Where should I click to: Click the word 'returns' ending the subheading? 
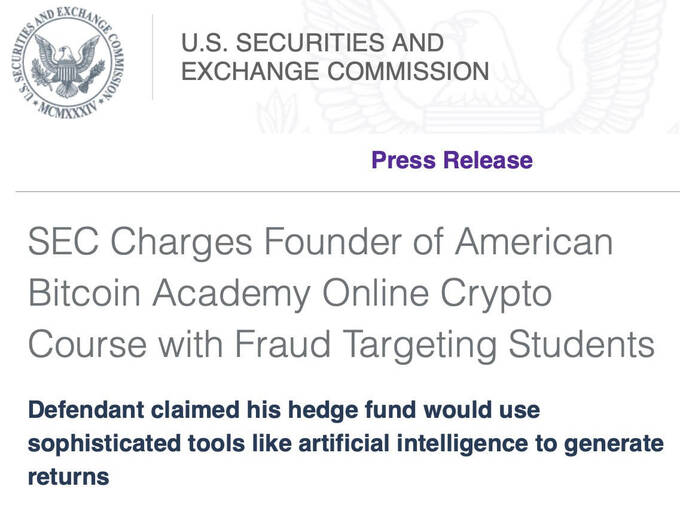(69, 477)
